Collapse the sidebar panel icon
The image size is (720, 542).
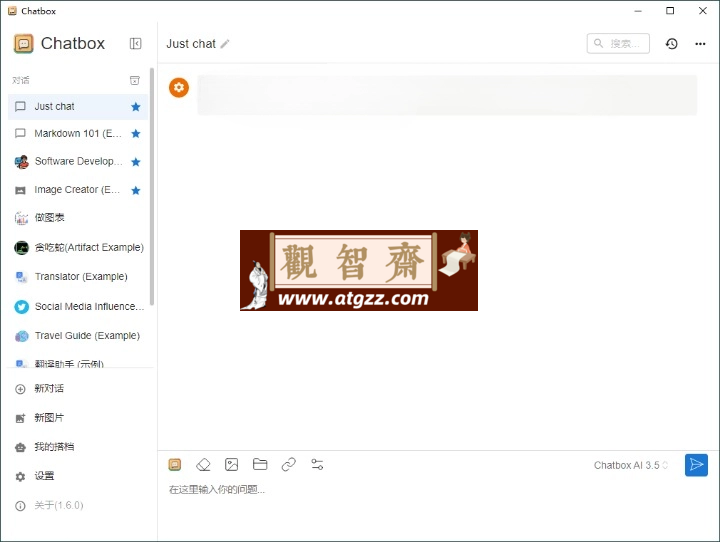point(135,44)
